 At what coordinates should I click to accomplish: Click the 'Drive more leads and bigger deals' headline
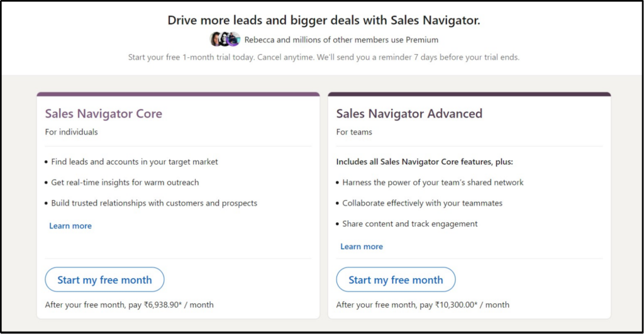pyautogui.click(x=323, y=20)
